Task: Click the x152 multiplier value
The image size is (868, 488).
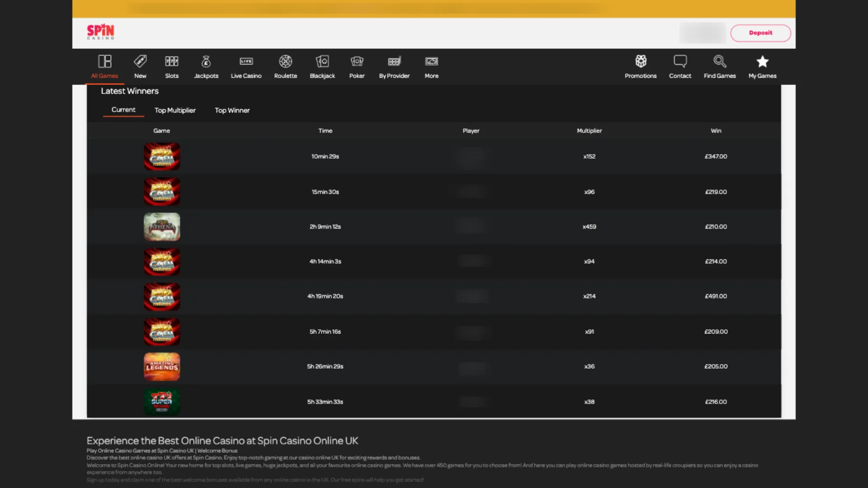Action: pyautogui.click(x=589, y=156)
